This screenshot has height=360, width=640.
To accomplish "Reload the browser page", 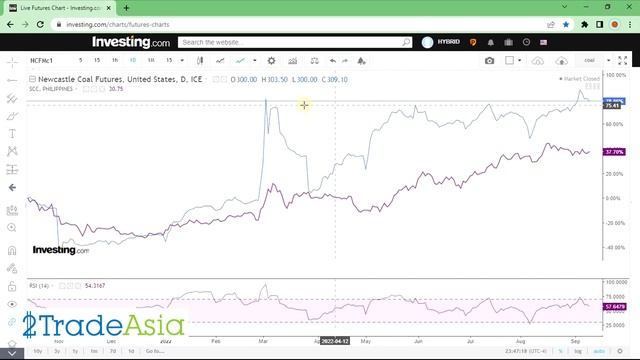I will point(40,24).
